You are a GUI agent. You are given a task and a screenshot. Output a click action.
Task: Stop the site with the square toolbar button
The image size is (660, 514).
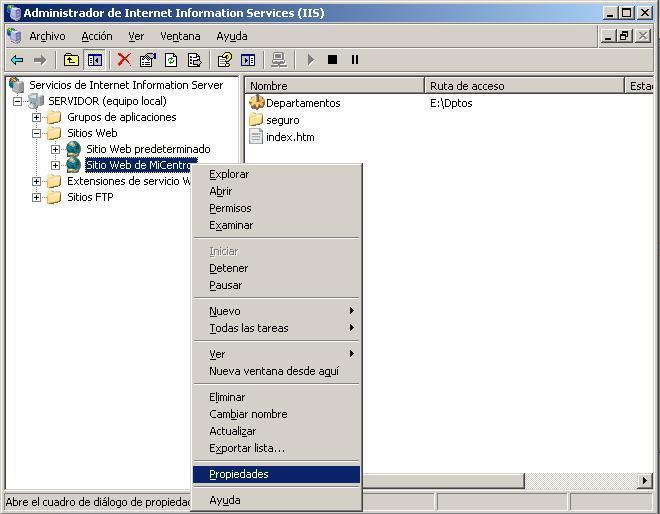tap(332, 60)
